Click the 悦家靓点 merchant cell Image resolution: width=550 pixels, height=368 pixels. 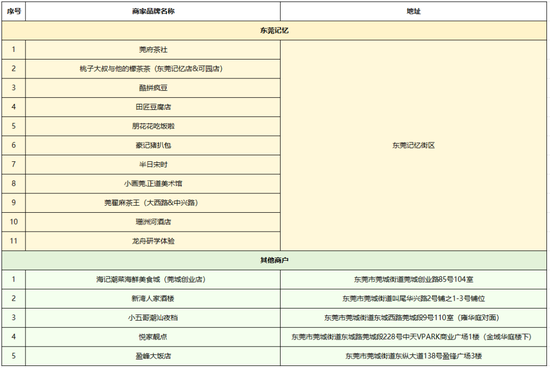pyautogui.click(x=153, y=337)
